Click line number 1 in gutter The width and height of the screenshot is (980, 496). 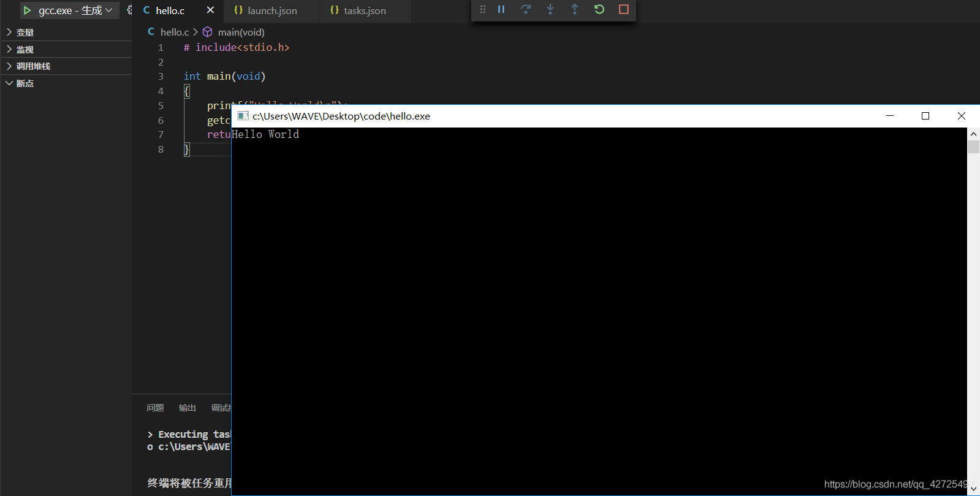[x=161, y=47]
